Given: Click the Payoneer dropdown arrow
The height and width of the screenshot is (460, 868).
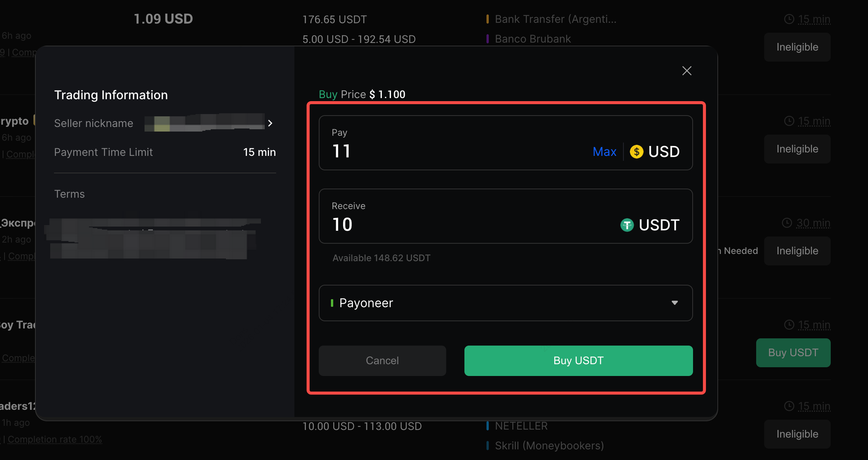Looking at the screenshot, I should click(674, 303).
